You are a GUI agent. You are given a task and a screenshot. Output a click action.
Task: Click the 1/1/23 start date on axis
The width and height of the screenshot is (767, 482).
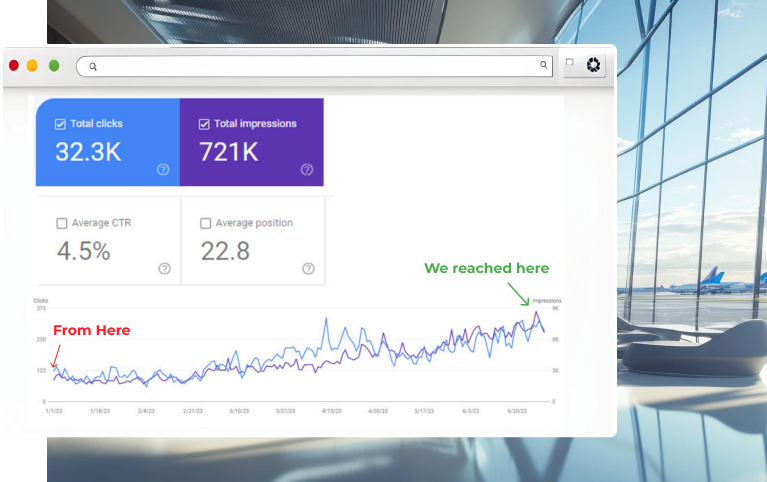[x=54, y=410]
